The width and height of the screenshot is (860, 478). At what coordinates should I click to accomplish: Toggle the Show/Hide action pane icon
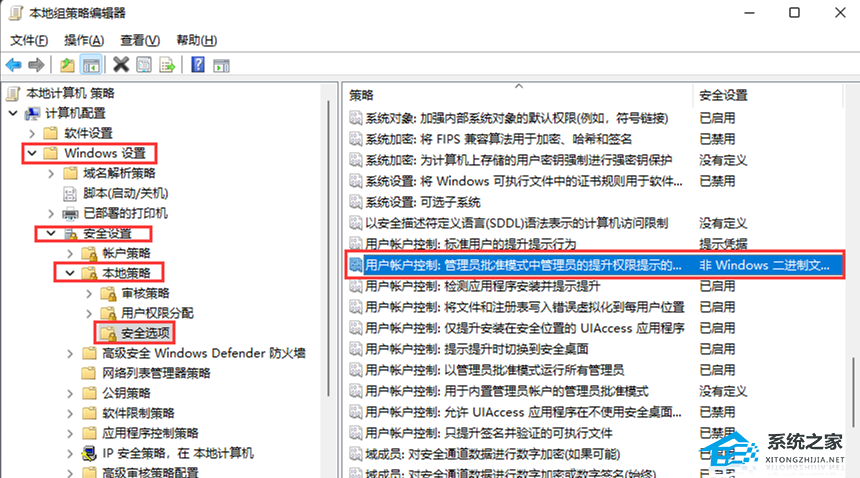[220, 65]
